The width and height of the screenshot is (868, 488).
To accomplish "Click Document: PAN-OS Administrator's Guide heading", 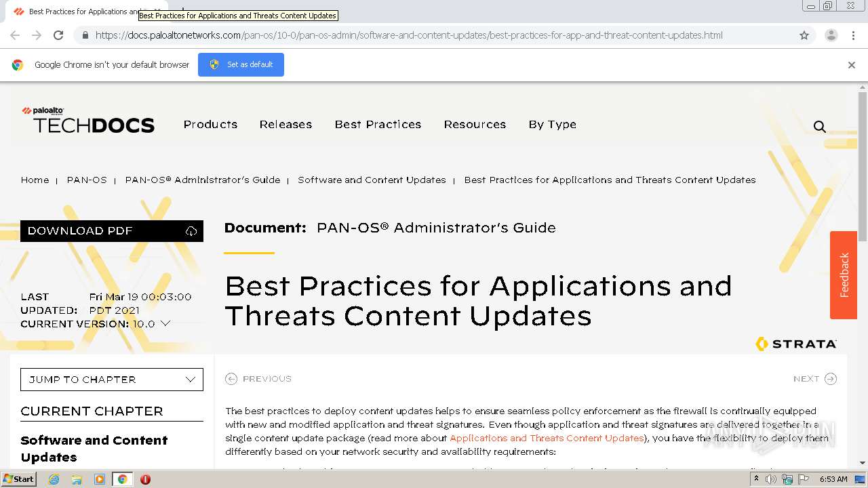I will tap(390, 228).
